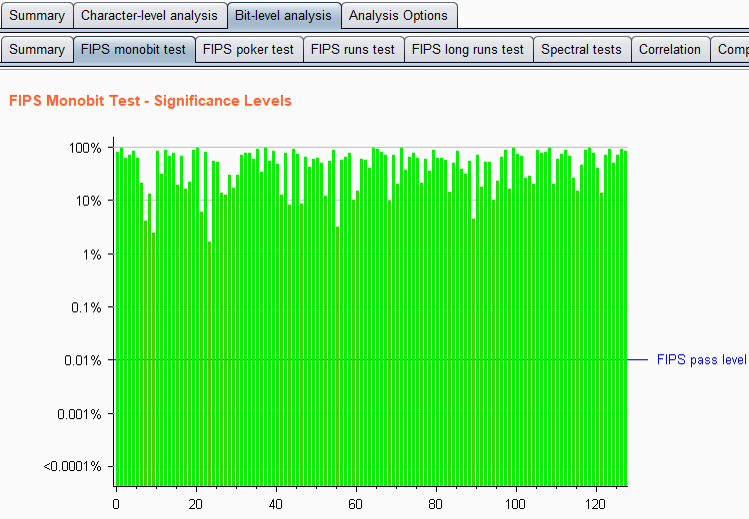The width and height of the screenshot is (749, 519).
Task: Switch to Character-level analysis tab
Action: coord(149,15)
